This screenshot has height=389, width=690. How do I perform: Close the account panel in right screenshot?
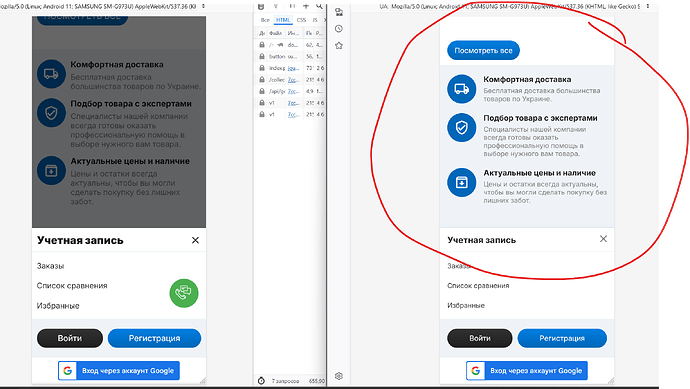click(603, 239)
